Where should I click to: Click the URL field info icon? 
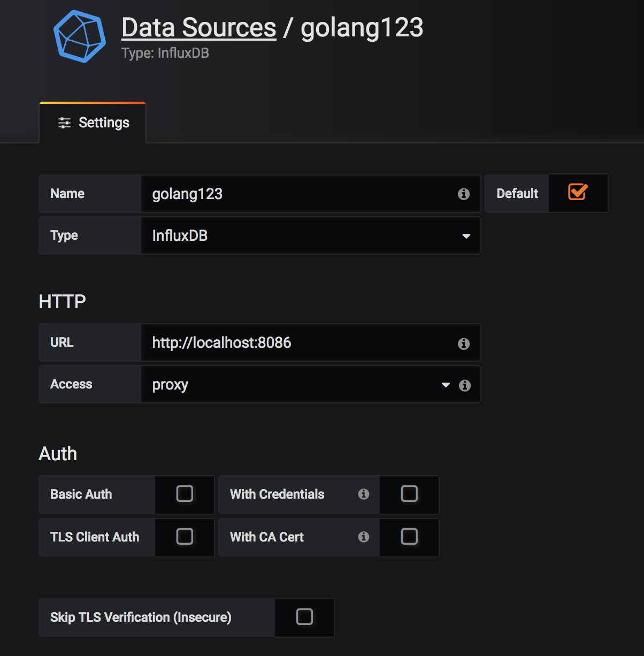click(x=464, y=344)
